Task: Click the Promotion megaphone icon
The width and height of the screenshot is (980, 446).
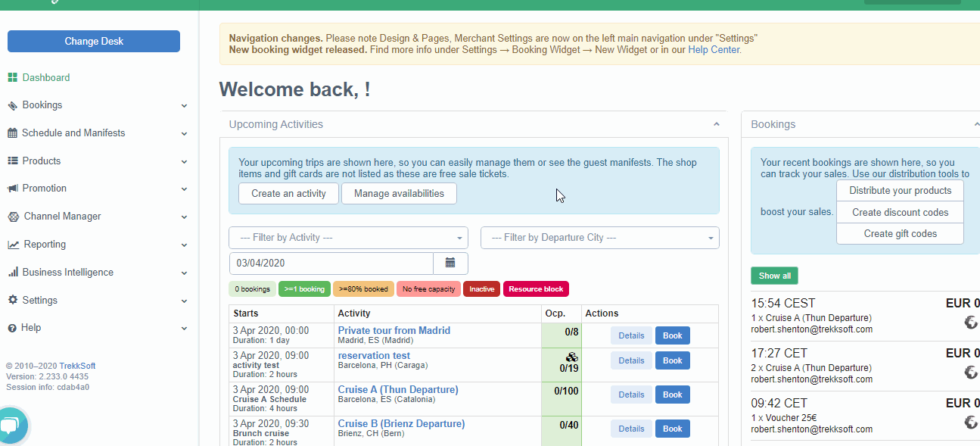Action: [13, 189]
